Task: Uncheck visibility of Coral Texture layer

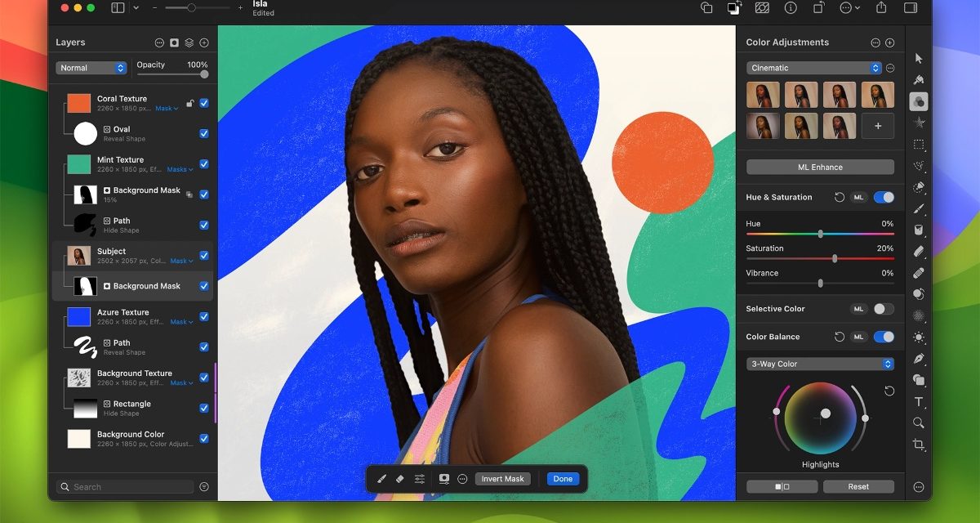Action: 204,103
